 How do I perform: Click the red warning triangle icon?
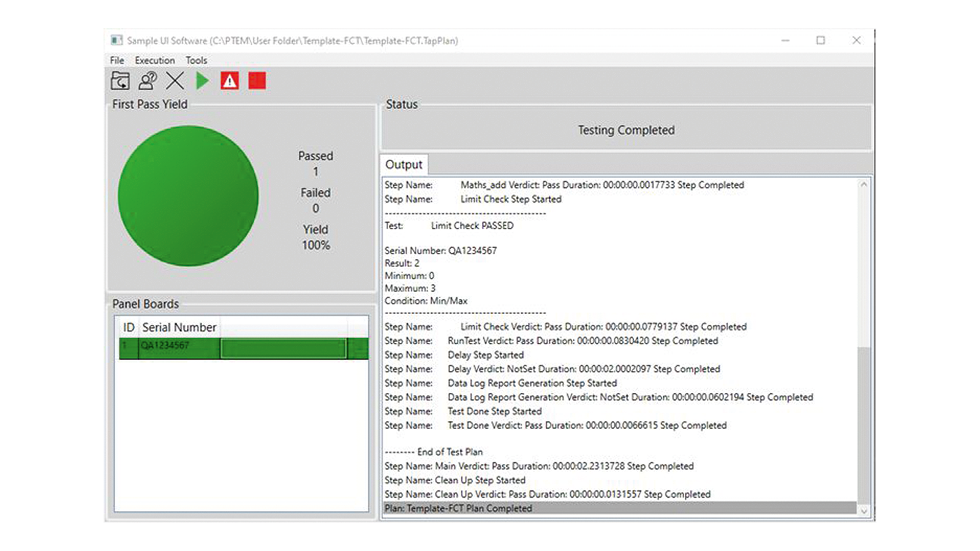point(230,81)
